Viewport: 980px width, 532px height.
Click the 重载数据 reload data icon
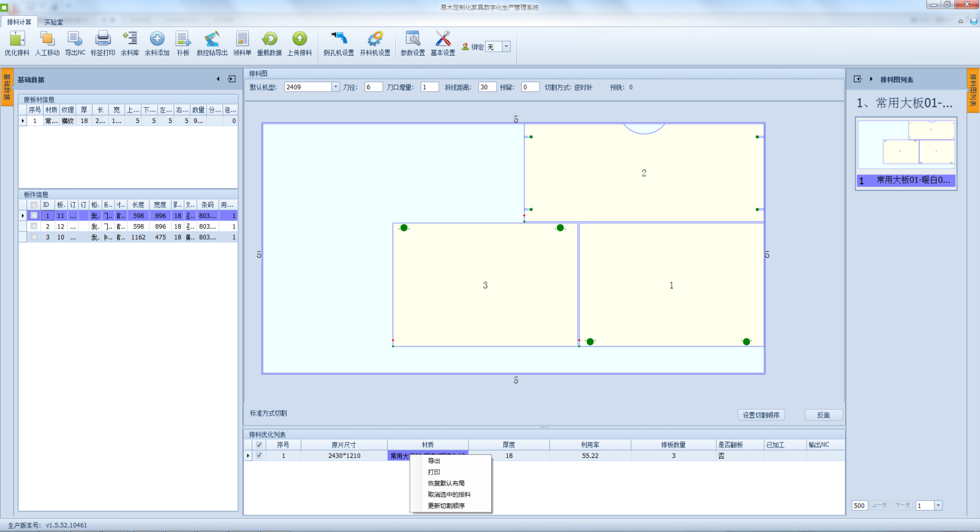click(269, 44)
